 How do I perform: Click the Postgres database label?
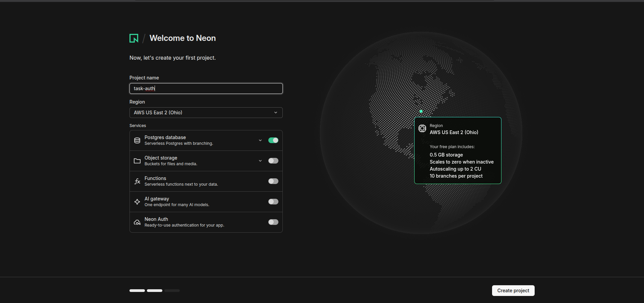[165, 137]
